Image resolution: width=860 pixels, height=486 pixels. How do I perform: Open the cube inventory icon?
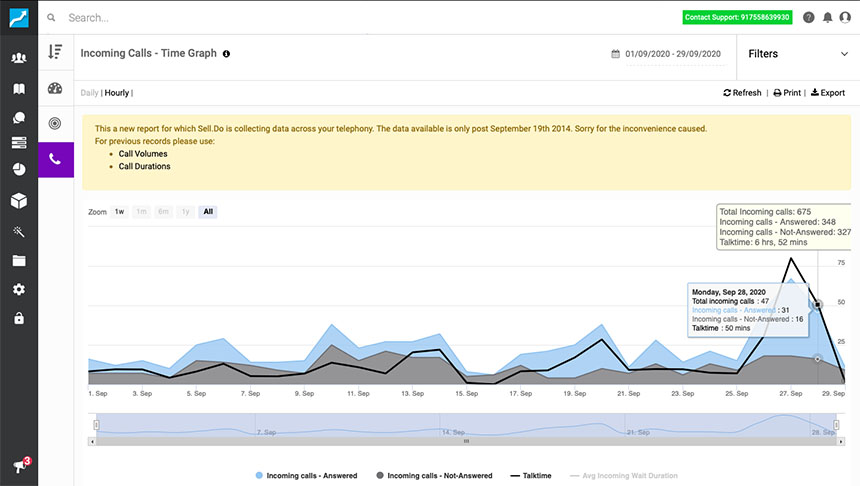click(x=19, y=201)
